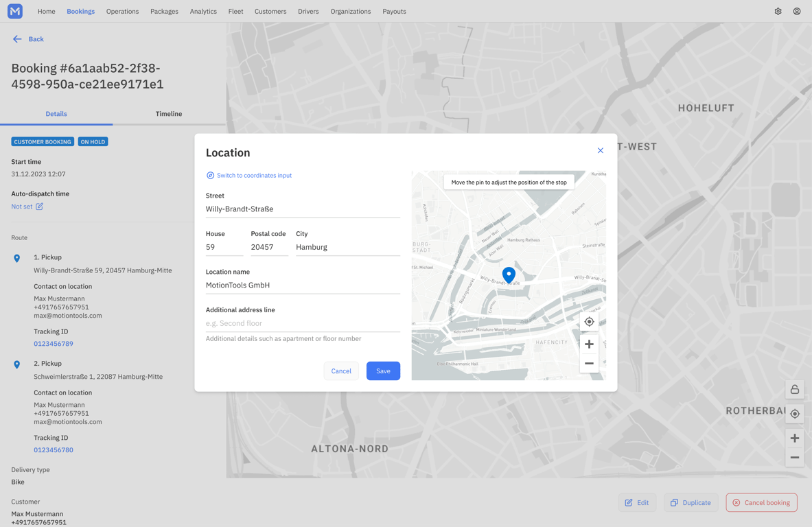Viewport: 812px width, 527px height.
Task: Click the Willy-Brandt-Straße 59 pickup address
Action: pyautogui.click(x=102, y=270)
